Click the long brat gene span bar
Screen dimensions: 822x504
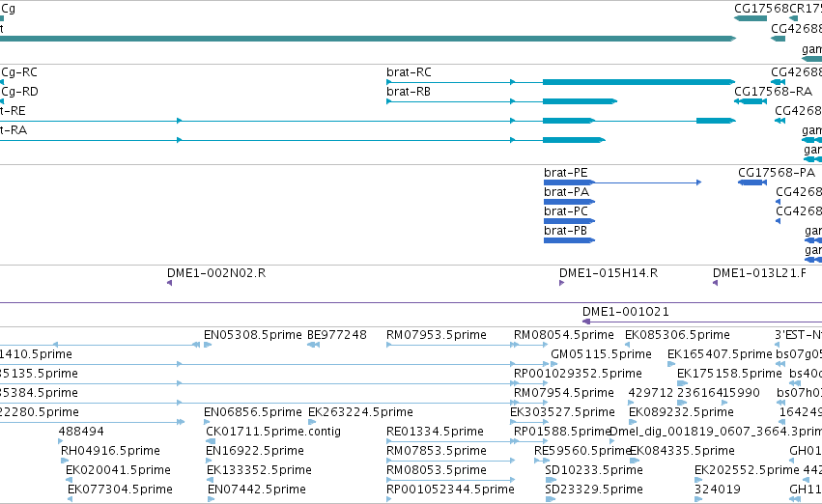click(367, 39)
